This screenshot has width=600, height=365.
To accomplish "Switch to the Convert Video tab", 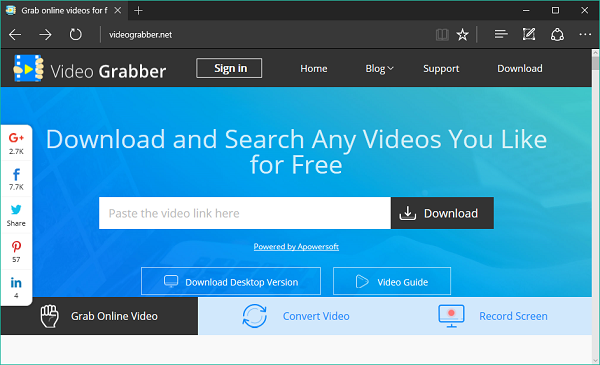I will [296, 316].
